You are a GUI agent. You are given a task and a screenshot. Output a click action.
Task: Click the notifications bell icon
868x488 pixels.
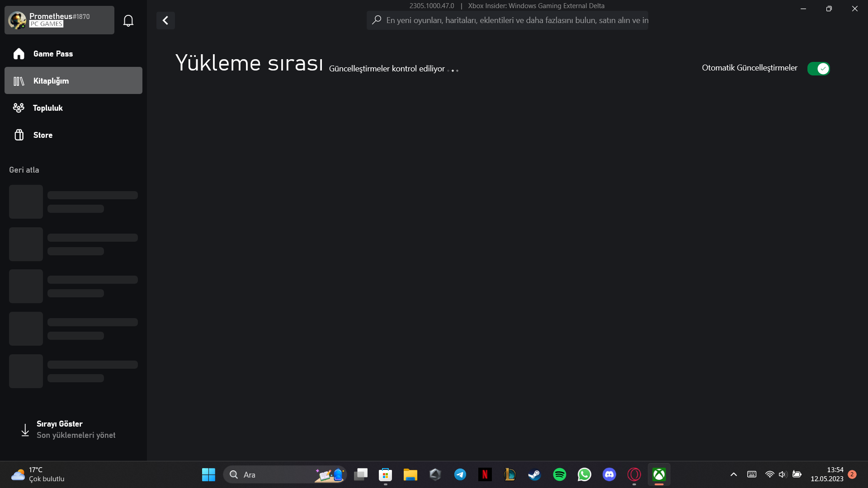pyautogui.click(x=128, y=21)
